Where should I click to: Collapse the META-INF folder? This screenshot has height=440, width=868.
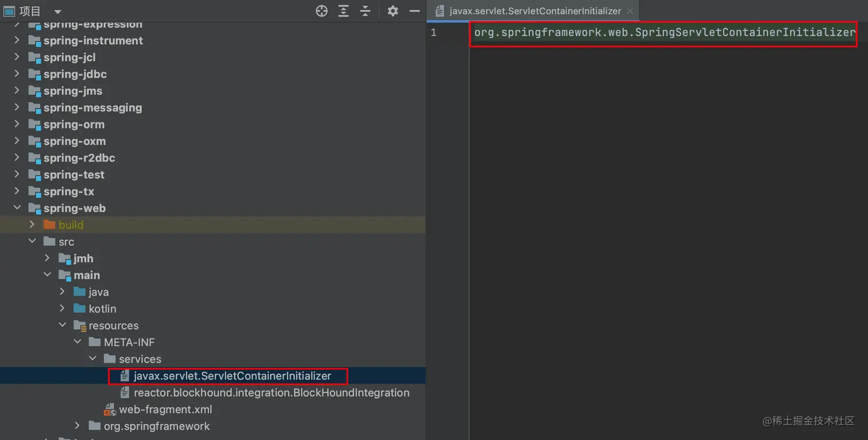point(77,342)
